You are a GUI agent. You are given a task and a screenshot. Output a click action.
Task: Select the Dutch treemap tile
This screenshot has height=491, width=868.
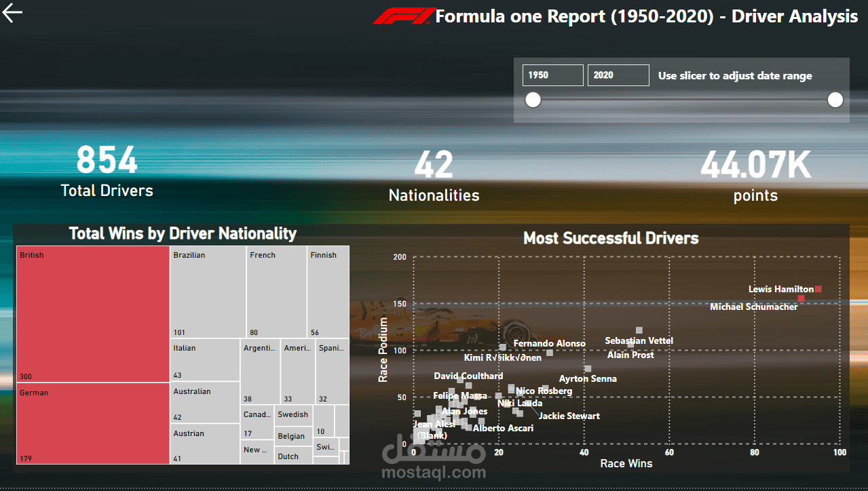point(294,456)
